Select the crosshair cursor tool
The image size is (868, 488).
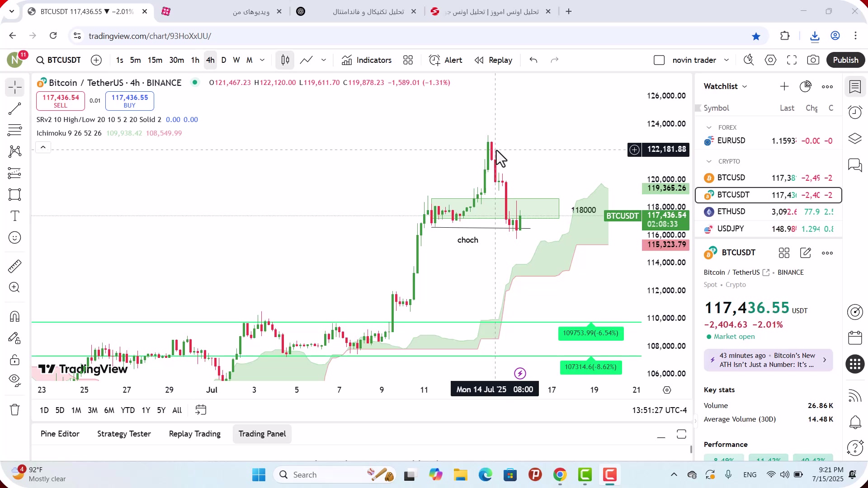coord(15,87)
